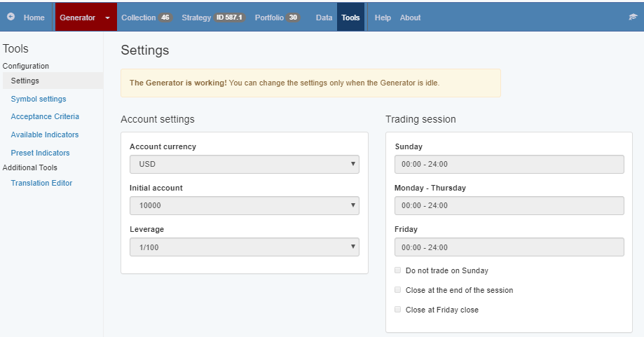The image size is (644, 337).
Task: Click the back arrow icon beside Home
Action: point(11,18)
